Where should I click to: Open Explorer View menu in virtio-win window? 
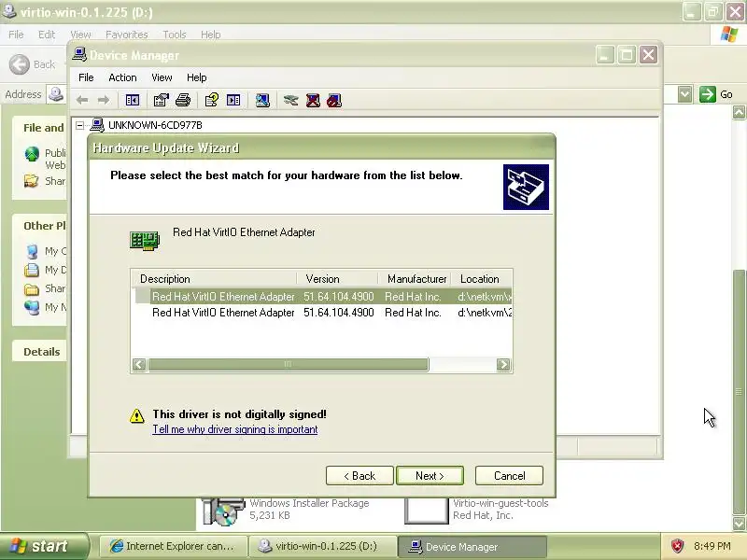point(80,35)
